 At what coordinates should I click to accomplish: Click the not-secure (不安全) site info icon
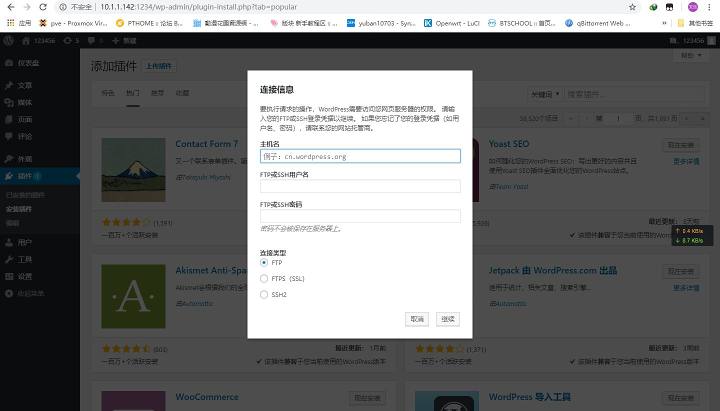tap(63, 7)
